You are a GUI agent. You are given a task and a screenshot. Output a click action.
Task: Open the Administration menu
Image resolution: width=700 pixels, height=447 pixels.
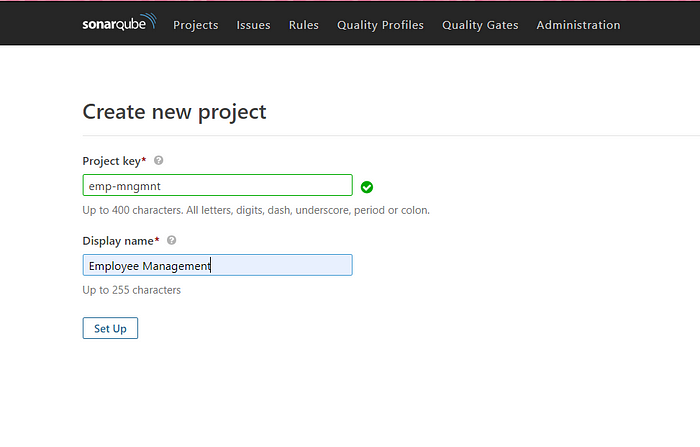coord(578,25)
